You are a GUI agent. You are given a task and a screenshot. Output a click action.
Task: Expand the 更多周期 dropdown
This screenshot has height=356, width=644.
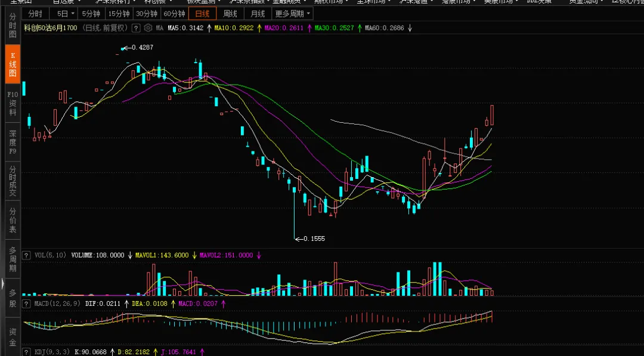292,14
